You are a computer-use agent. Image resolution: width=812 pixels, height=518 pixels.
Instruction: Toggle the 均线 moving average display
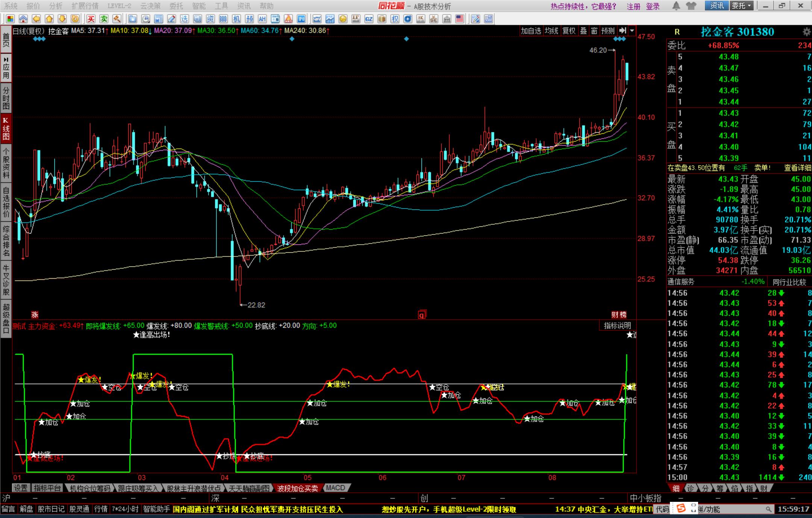pos(551,31)
